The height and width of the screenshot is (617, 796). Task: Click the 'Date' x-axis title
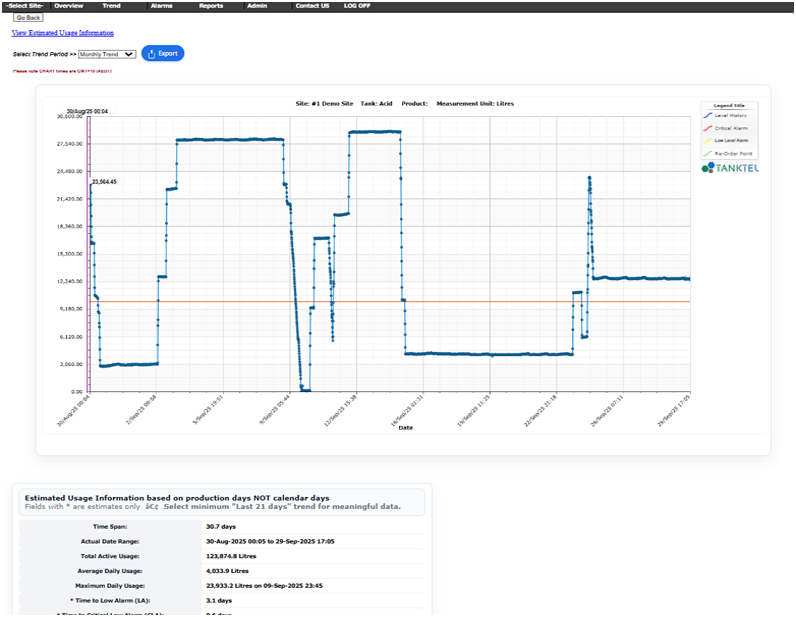(406, 428)
